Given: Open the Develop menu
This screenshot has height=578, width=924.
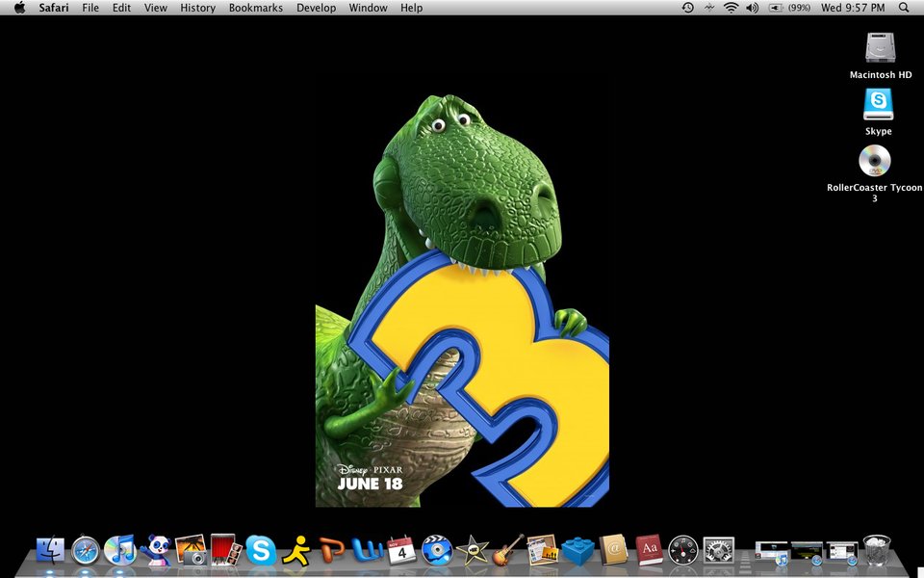Looking at the screenshot, I should coord(316,8).
